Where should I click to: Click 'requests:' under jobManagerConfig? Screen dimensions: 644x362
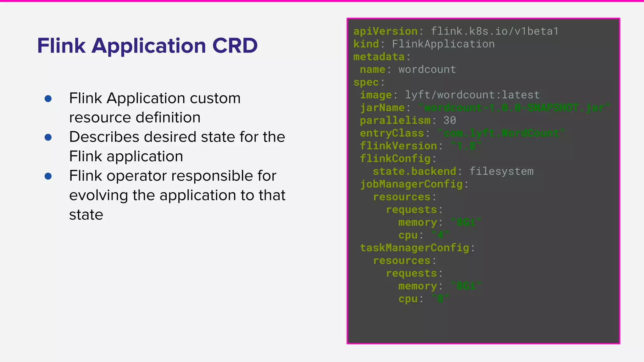click(x=414, y=210)
